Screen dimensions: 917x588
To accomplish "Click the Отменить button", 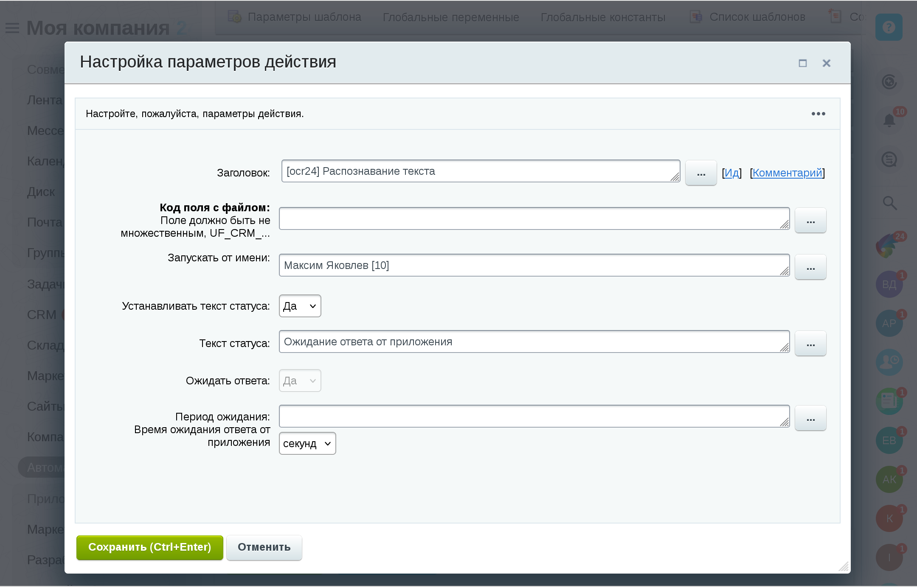I will [264, 547].
